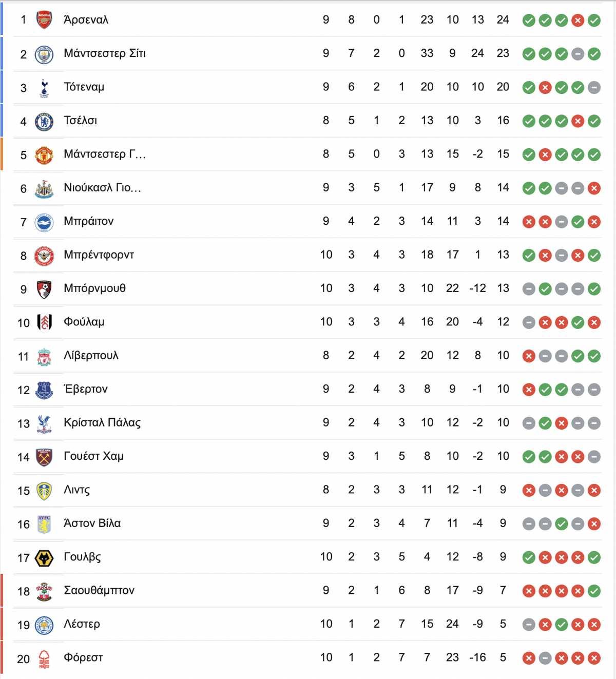The image size is (616, 679).
Task: Click the Liverpool club crest
Action: [44, 356]
